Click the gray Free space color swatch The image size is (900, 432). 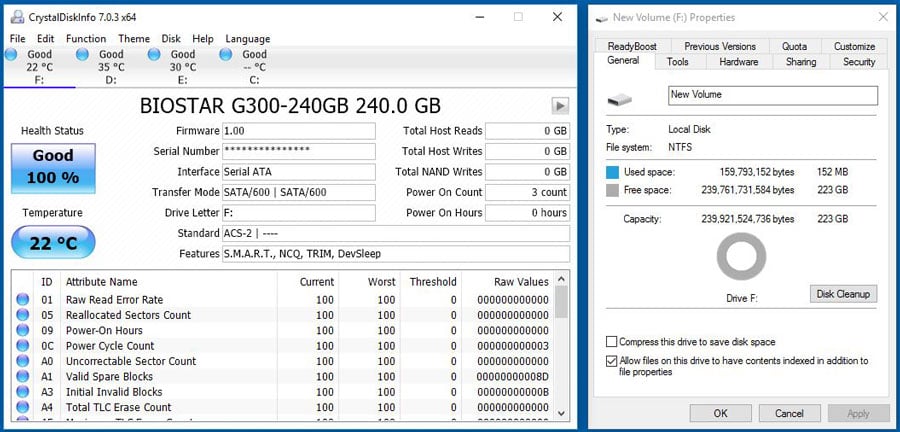pos(613,190)
